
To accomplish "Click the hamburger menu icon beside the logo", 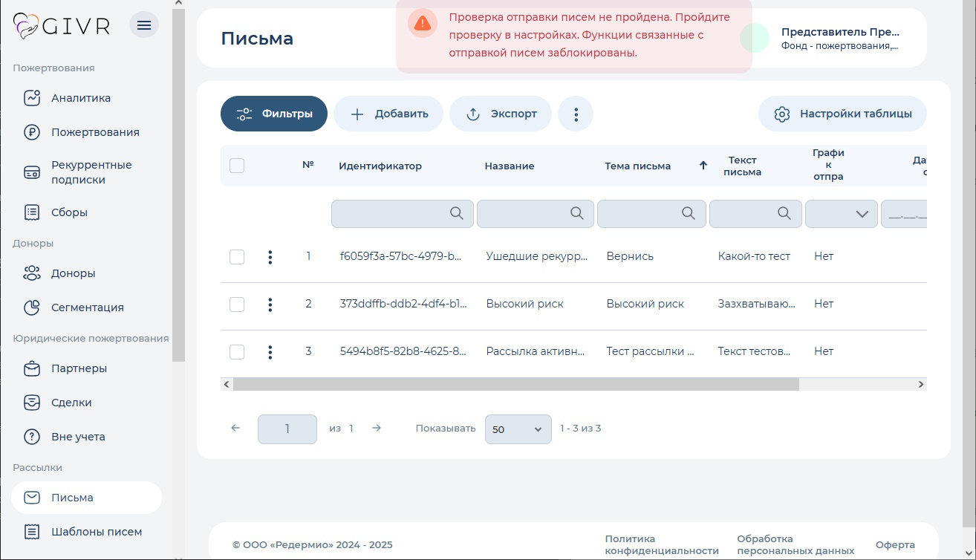I will point(144,25).
